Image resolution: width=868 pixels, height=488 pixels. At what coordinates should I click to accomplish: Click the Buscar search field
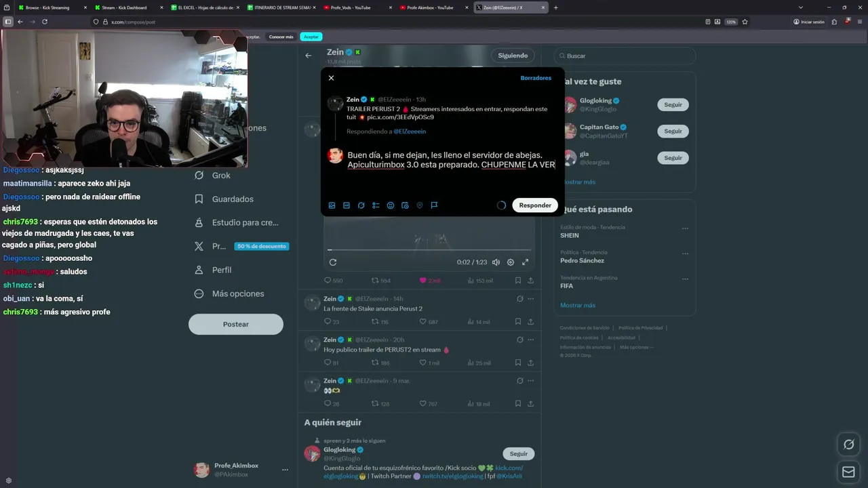625,56
